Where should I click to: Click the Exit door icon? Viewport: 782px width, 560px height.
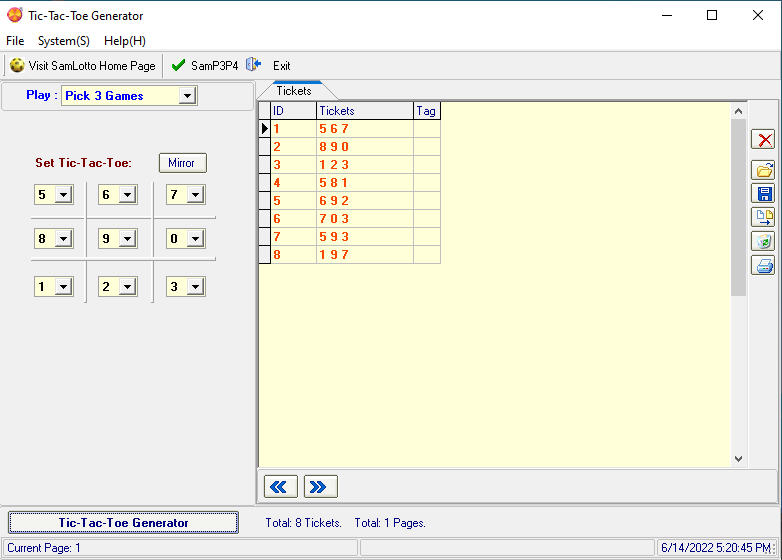pyautogui.click(x=253, y=65)
